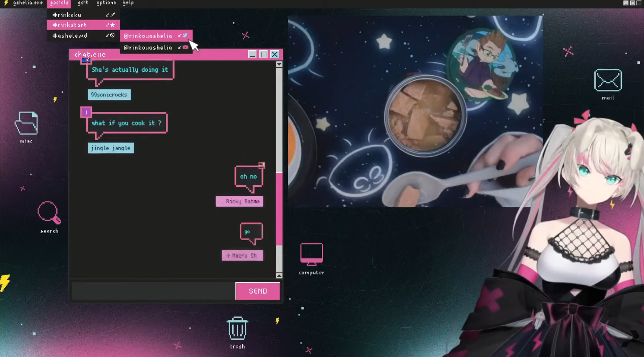Click the system tray buttons in the top-right corner
This screenshot has width=644, height=357.
[632, 3]
